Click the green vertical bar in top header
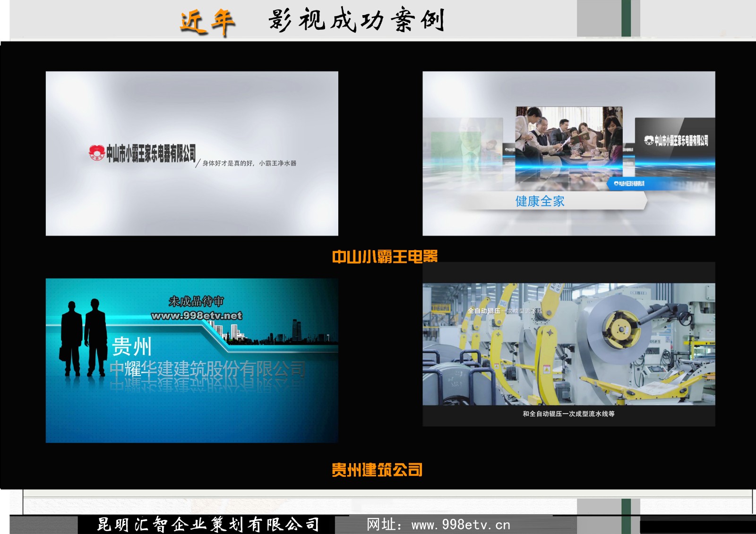The image size is (756, 534). click(626, 18)
